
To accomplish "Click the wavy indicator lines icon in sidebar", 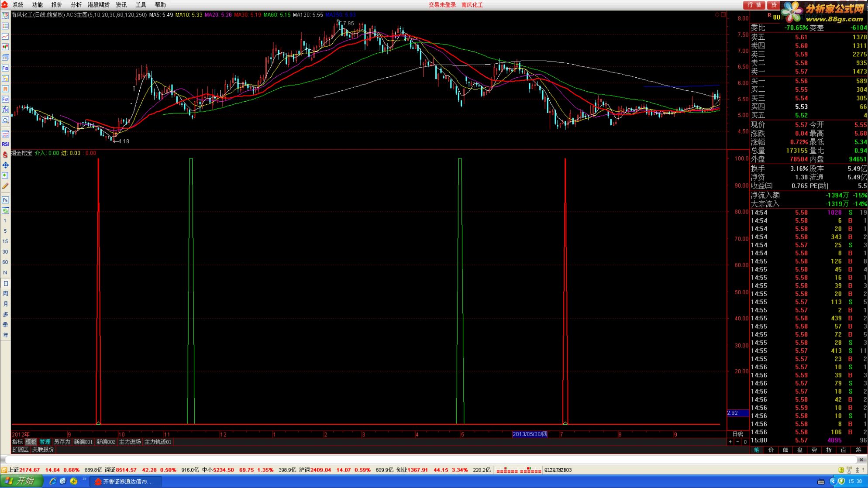I will click(5, 134).
